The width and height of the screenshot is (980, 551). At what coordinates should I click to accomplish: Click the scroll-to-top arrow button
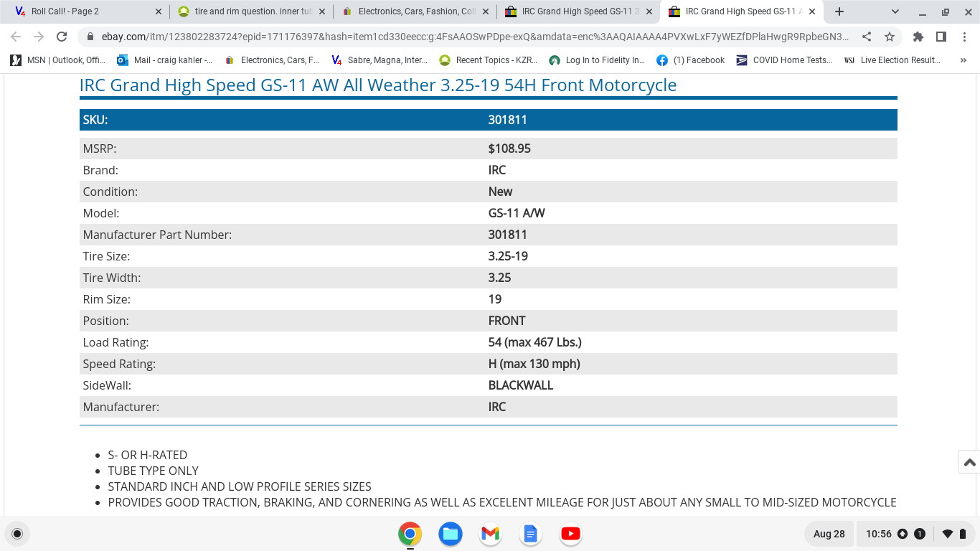click(x=969, y=462)
